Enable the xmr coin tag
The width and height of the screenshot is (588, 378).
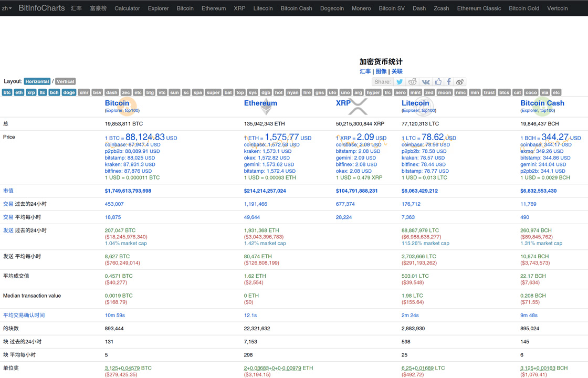(84, 92)
